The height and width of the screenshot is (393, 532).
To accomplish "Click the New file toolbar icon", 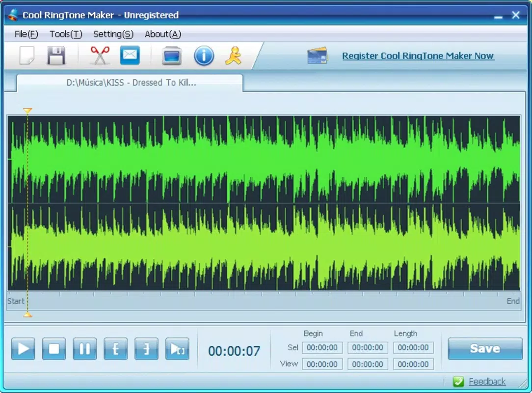I will (x=27, y=56).
